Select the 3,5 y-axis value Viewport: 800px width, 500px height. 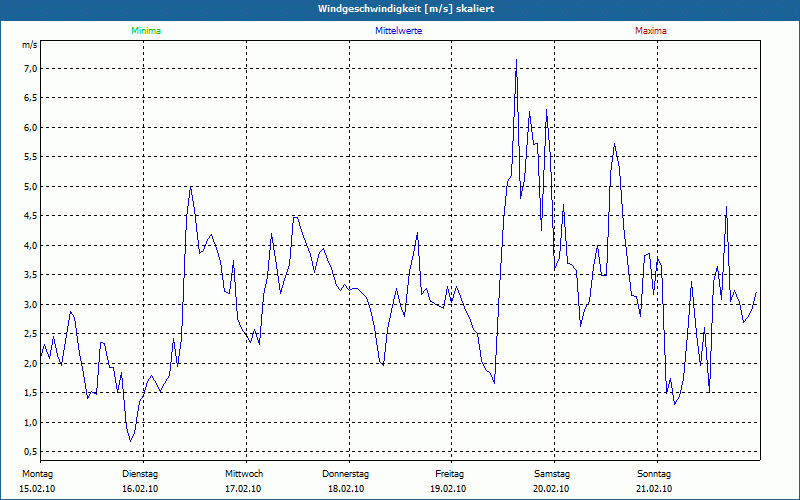31,274
